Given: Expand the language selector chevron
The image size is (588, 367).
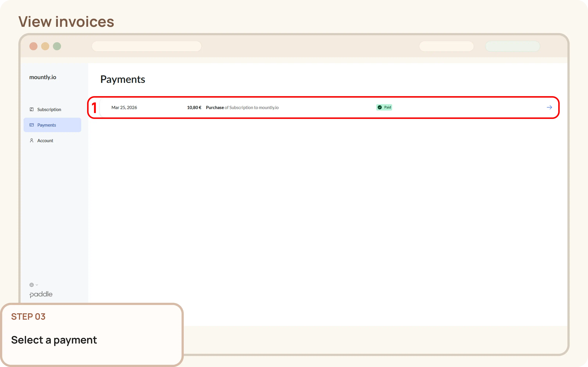Looking at the screenshot, I should pos(37,285).
